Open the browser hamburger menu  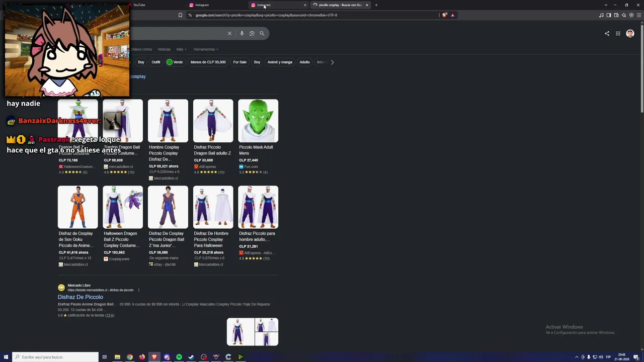[639, 15]
